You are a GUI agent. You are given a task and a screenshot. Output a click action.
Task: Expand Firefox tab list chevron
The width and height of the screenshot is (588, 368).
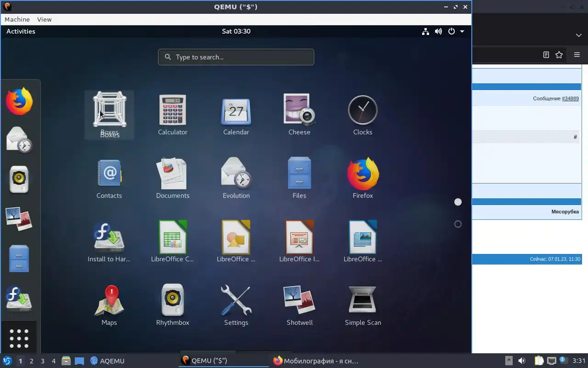coord(579,35)
